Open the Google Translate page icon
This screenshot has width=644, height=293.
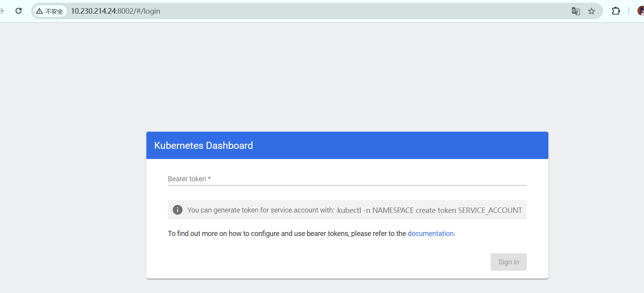(576, 11)
